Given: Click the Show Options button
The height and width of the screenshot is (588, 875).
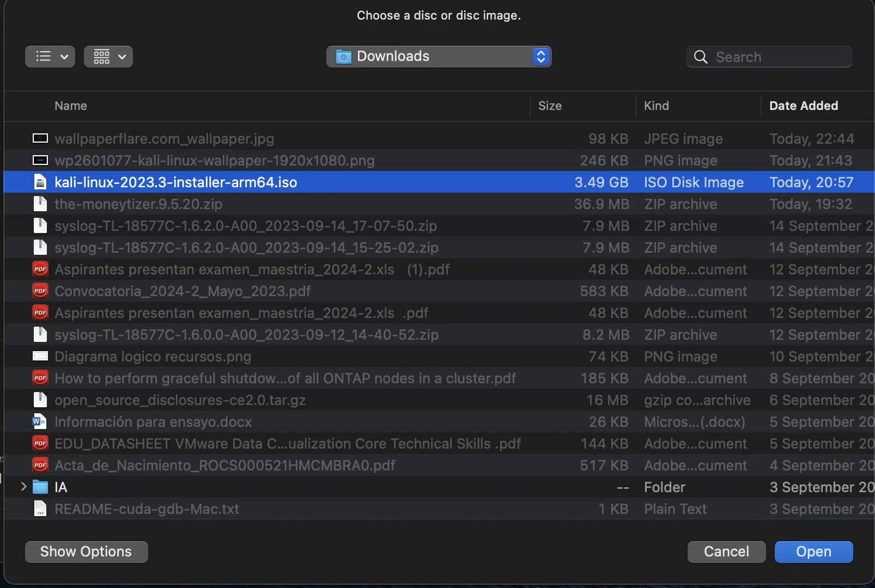Looking at the screenshot, I should coord(86,552).
